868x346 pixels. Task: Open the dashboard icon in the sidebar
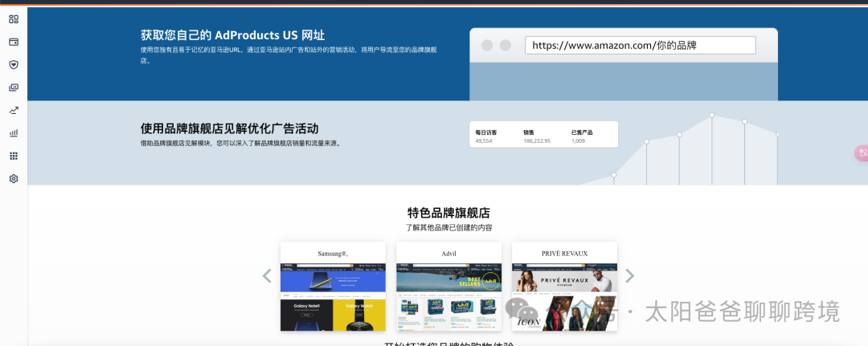(x=14, y=18)
